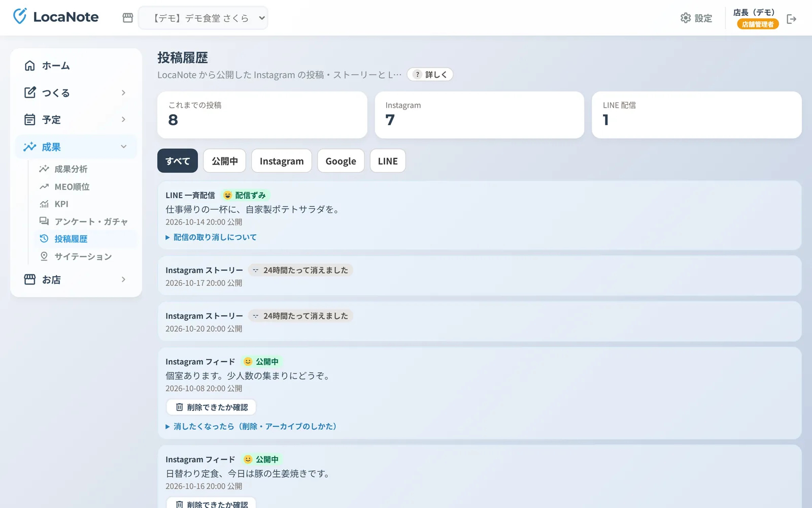Filter posts by Google

(341, 161)
